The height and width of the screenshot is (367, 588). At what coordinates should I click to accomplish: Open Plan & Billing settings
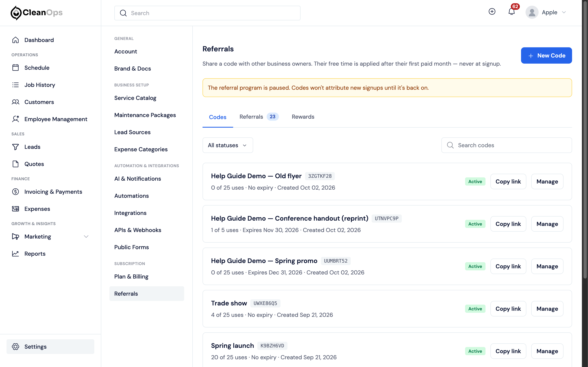[131, 276]
